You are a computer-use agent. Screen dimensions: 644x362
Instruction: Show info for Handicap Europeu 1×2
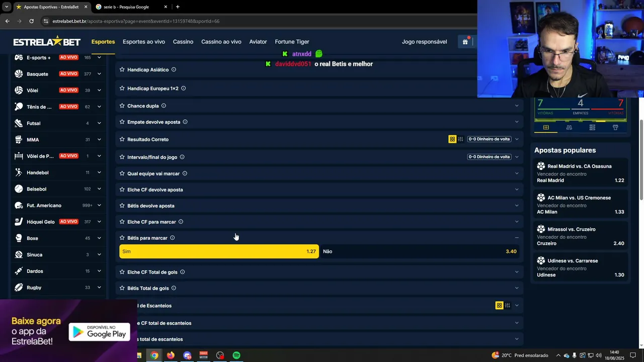click(x=183, y=88)
